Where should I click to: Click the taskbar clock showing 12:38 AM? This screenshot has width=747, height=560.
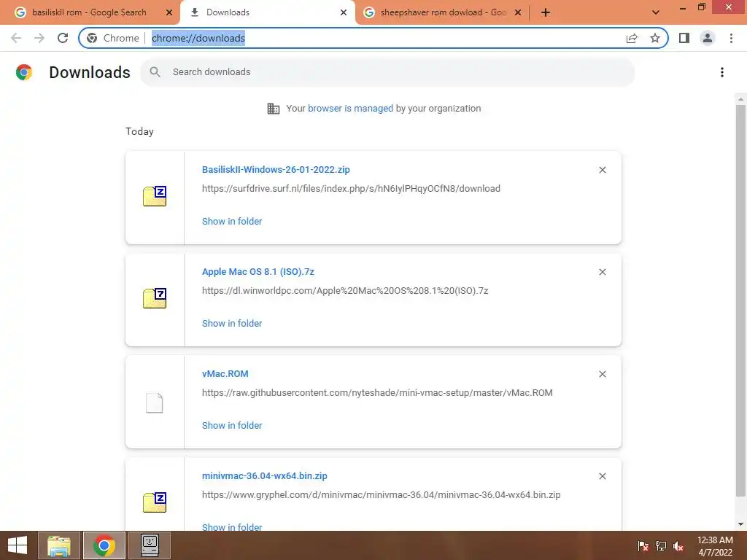point(715,545)
